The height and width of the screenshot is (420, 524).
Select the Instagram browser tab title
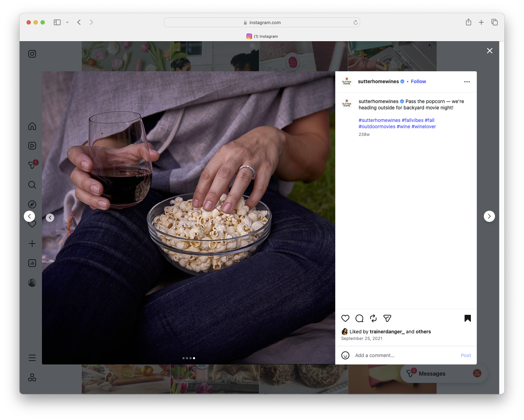pyautogui.click(x=266, y=36)
